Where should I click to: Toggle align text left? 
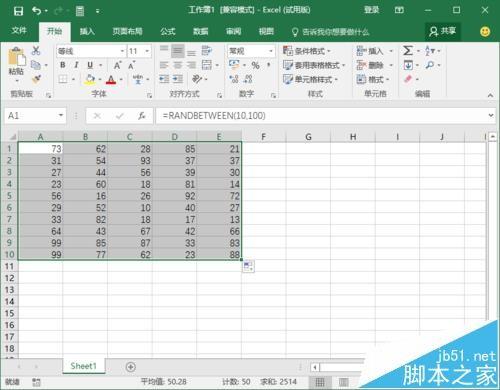coord(164,65)
